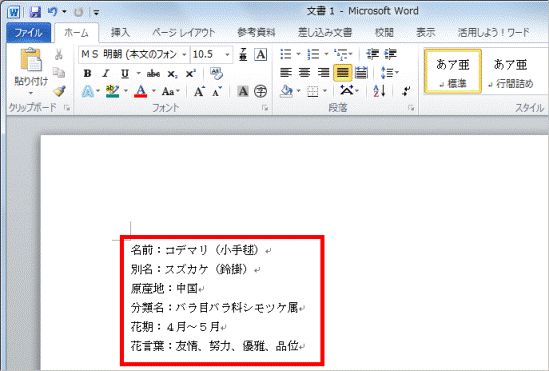Open the Line Spacing dropdown
Image resolution: width=549 pixels, height=371 pixels.
point(390,72)
